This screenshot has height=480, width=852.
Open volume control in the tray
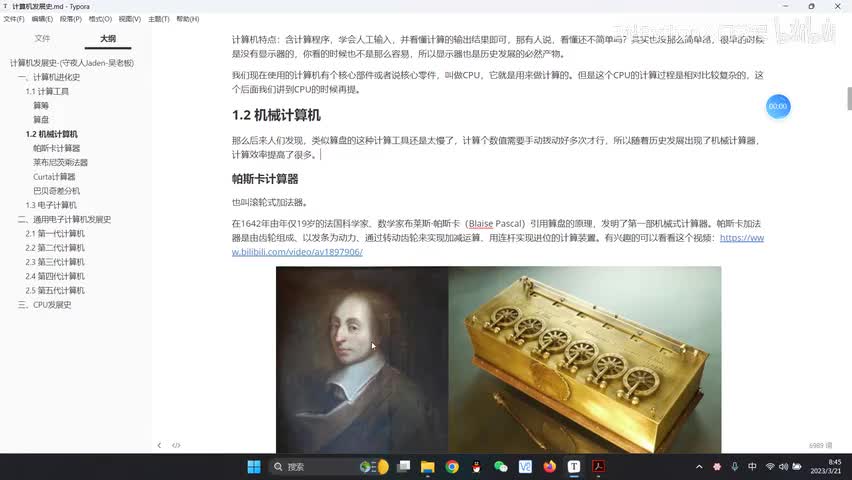784,466
